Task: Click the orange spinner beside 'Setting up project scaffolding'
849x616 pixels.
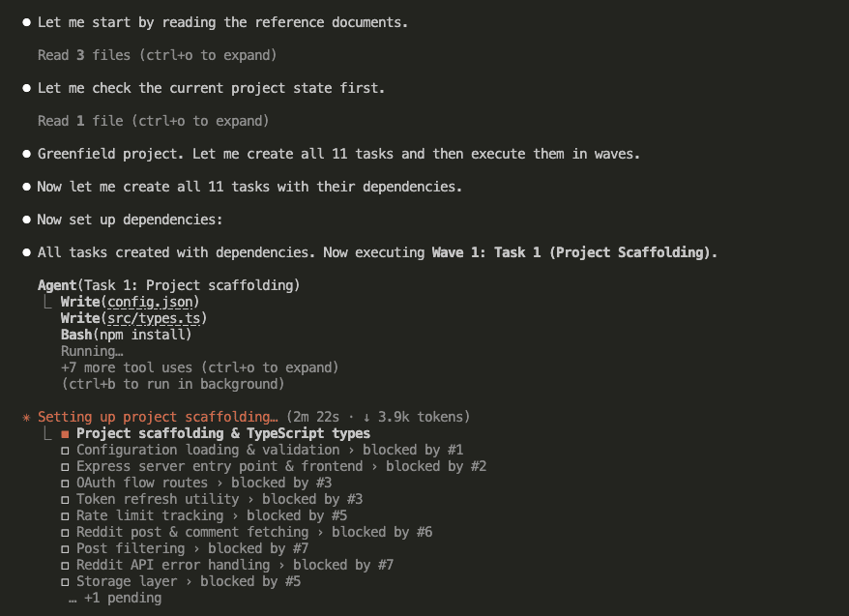Action: 26,417
